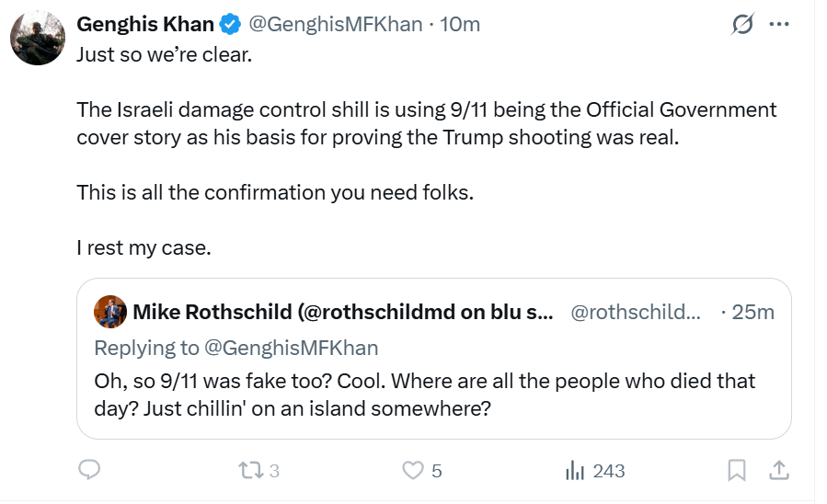Open Genghis Khan's profile avatar
827x504 pixels.
coord(38,39)
